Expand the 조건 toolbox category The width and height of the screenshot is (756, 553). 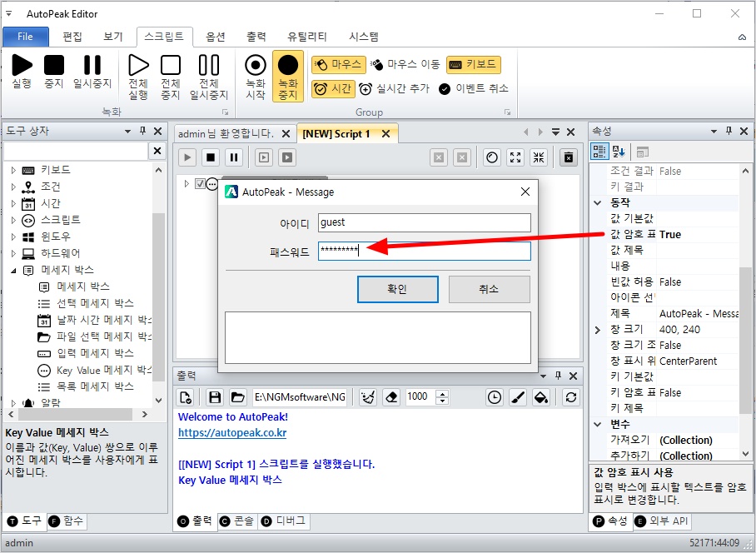[x=13, y=187]
